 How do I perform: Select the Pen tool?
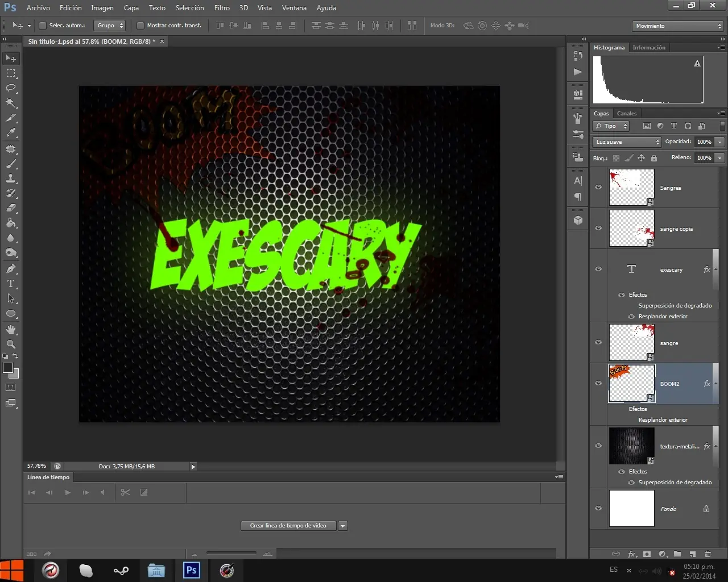pos(11,268)
